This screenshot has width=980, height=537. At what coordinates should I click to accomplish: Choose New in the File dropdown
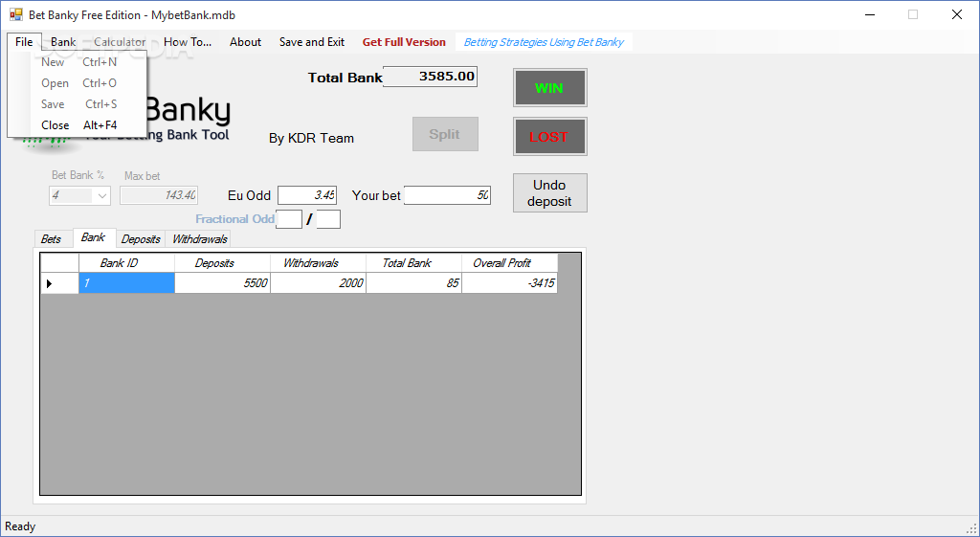pos(78,62)
